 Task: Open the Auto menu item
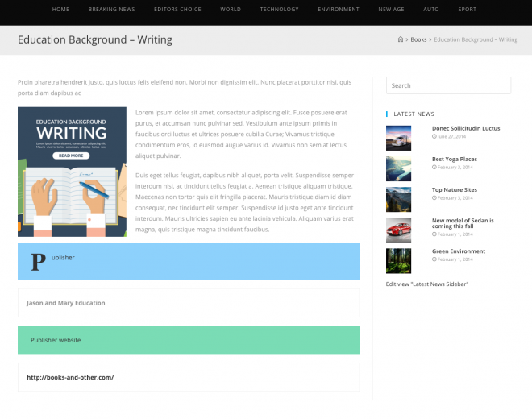tap(431, 10)
